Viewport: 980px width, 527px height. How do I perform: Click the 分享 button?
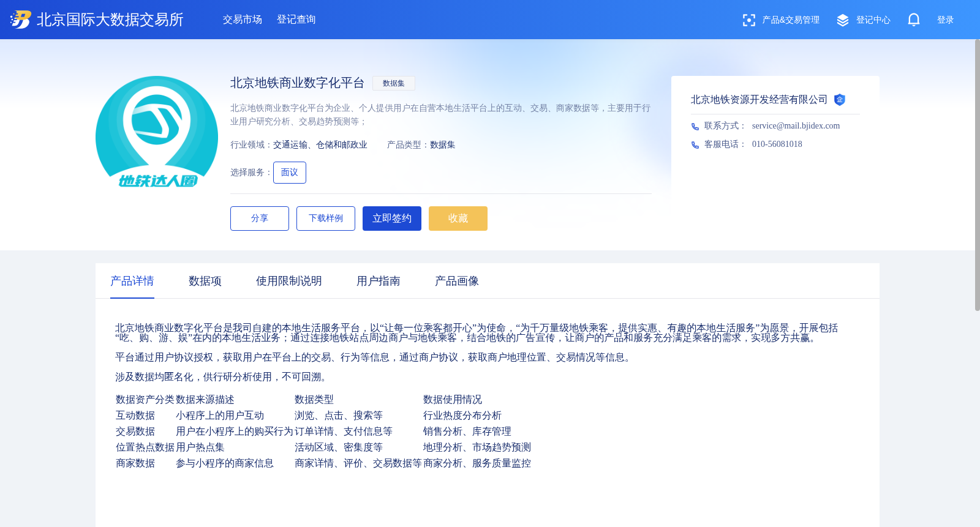point(260,219)
